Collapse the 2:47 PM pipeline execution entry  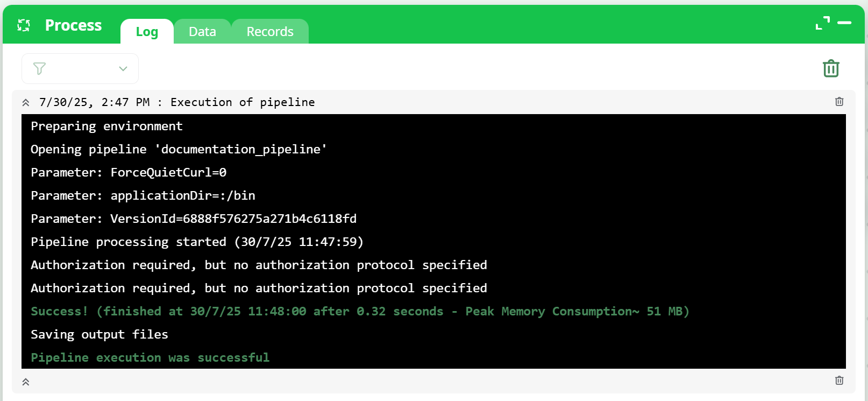(x=26, y=102)
